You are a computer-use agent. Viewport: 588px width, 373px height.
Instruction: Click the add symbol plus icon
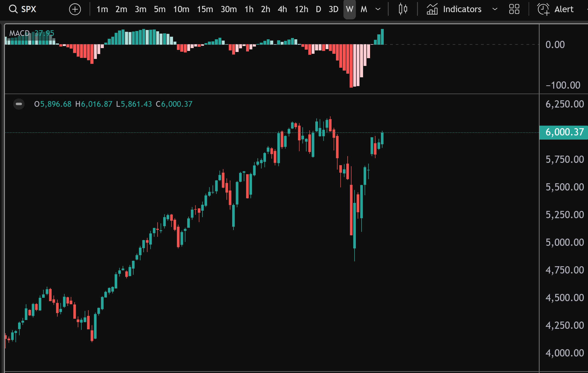click(75, 10)
